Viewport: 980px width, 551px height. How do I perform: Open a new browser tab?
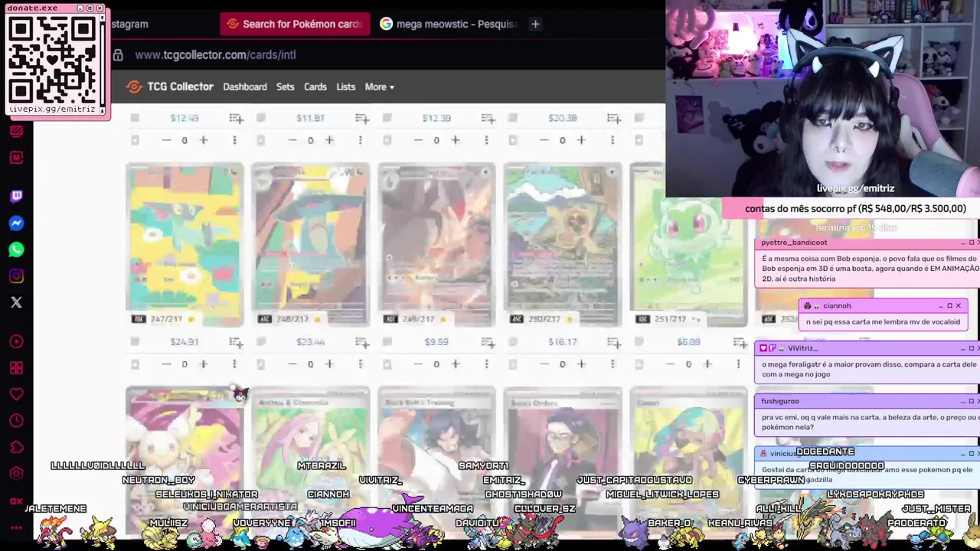[535, 24]
